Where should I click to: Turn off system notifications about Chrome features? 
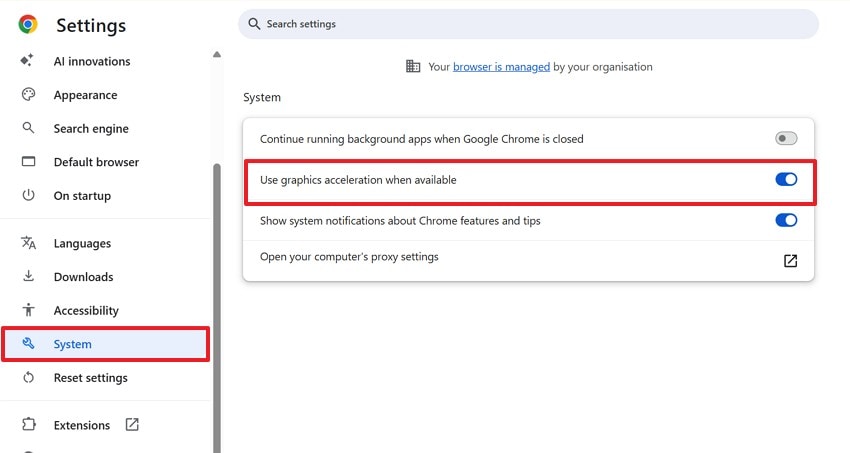[x=786, y=220]
